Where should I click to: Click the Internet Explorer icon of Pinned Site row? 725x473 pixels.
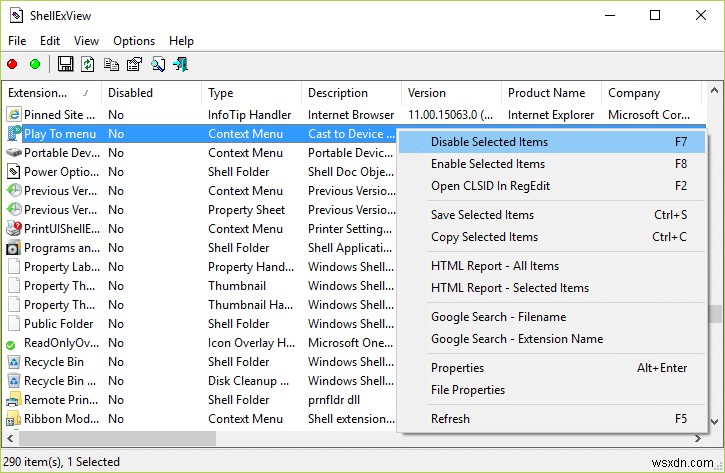(x=14, y=114)
